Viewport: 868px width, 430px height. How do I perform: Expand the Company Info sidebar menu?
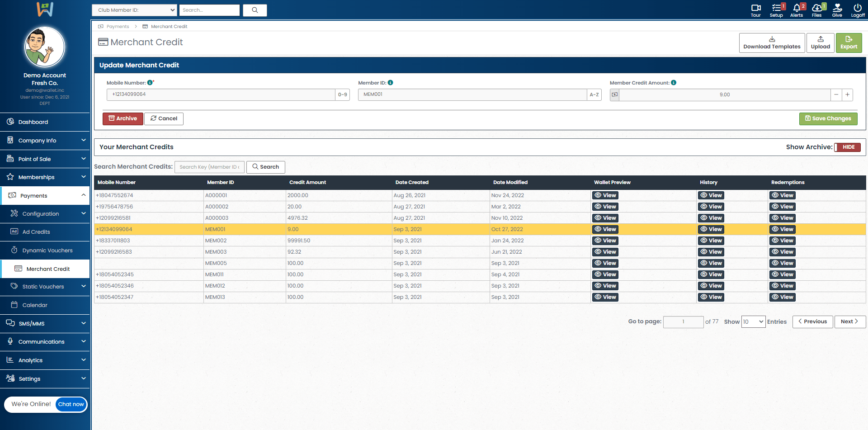point(45,141)
